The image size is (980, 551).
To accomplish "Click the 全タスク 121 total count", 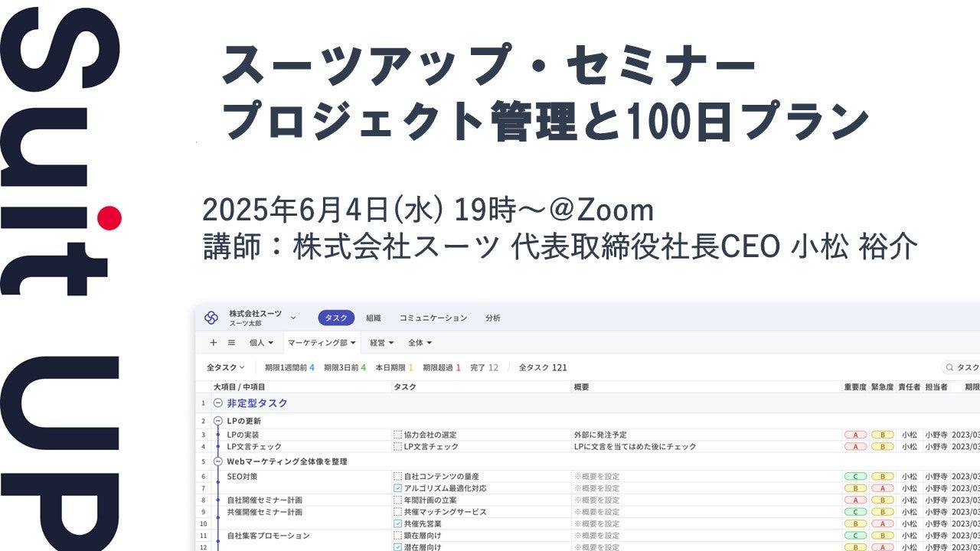I will coord(543,367).
